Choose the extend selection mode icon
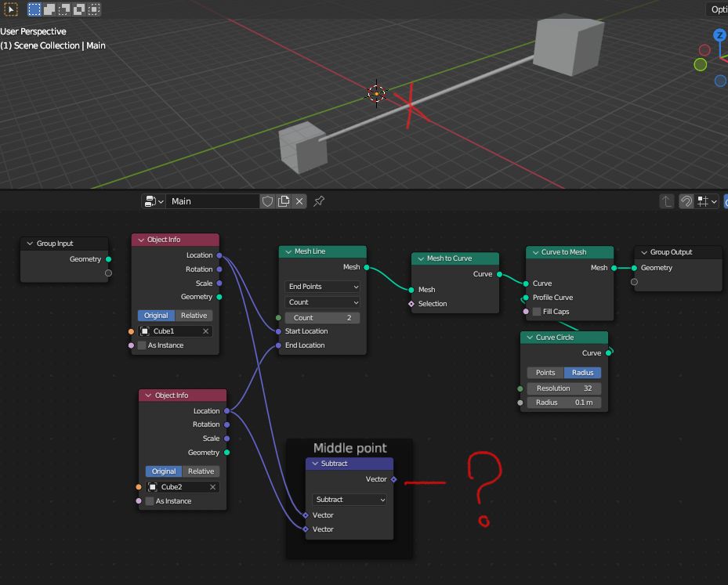The width and height of the screenshot is (728, 585). (49, 9)
